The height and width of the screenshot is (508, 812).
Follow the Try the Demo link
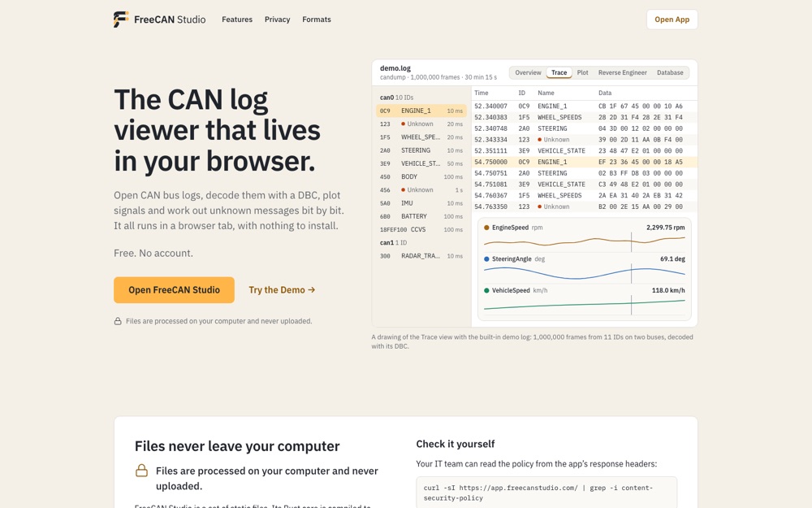coord(282,290)
